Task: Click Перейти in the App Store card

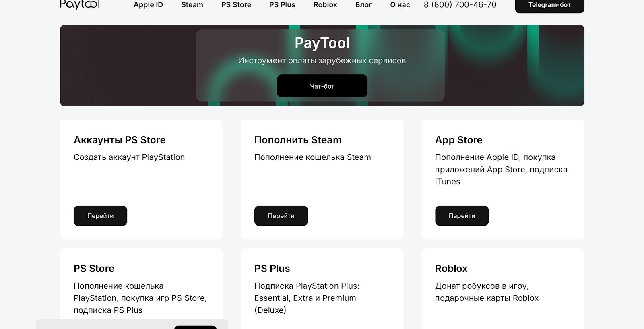Action: pos(462,216)
